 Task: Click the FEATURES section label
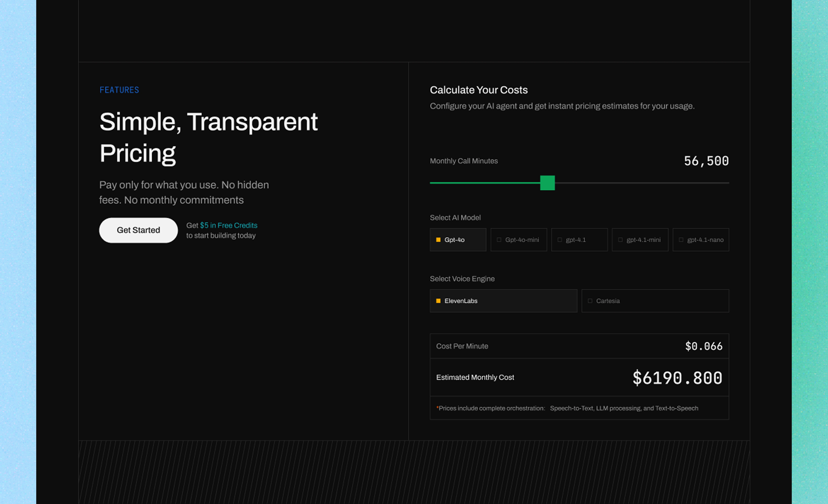(119, 90)
